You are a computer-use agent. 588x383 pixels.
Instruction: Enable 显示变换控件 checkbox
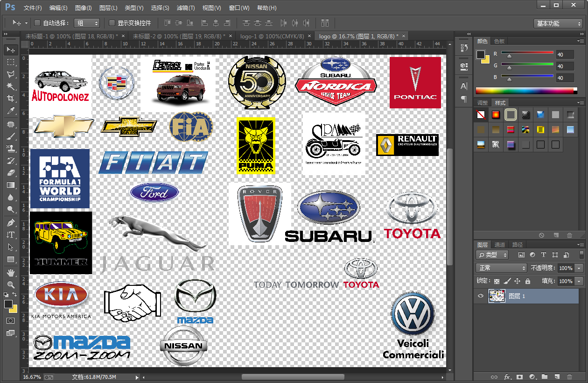point(112,23)
